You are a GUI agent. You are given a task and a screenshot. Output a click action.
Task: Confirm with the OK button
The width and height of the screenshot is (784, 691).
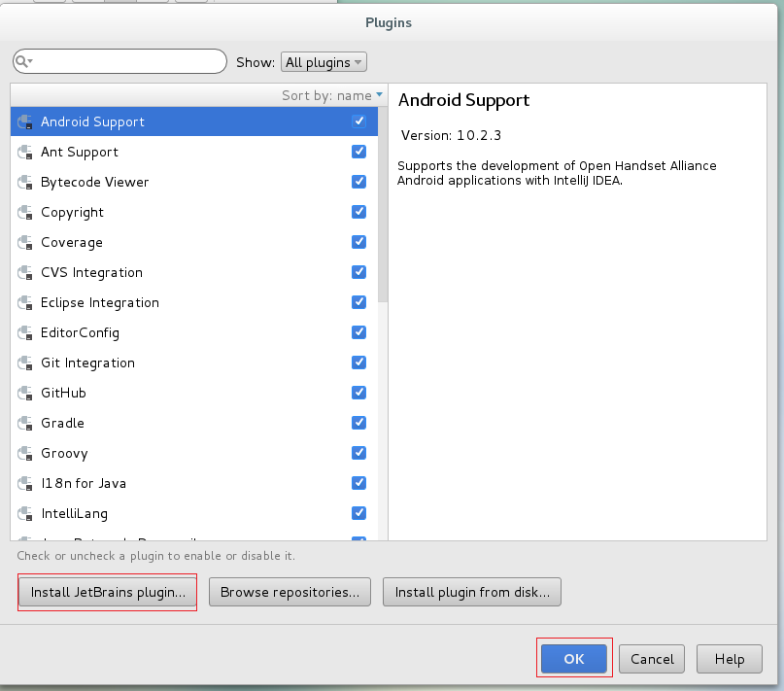[574, 659]
